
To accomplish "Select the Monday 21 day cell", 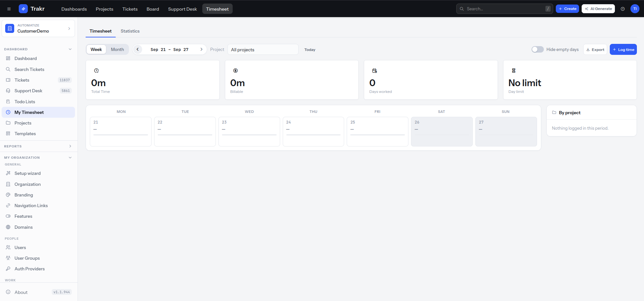I will (x=121, y=132).
